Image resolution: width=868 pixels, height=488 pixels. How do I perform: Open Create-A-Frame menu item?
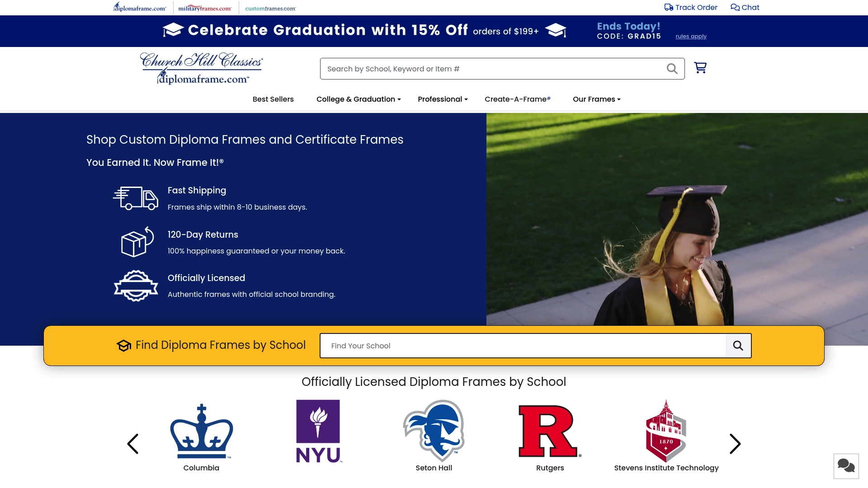coord(518,99)
